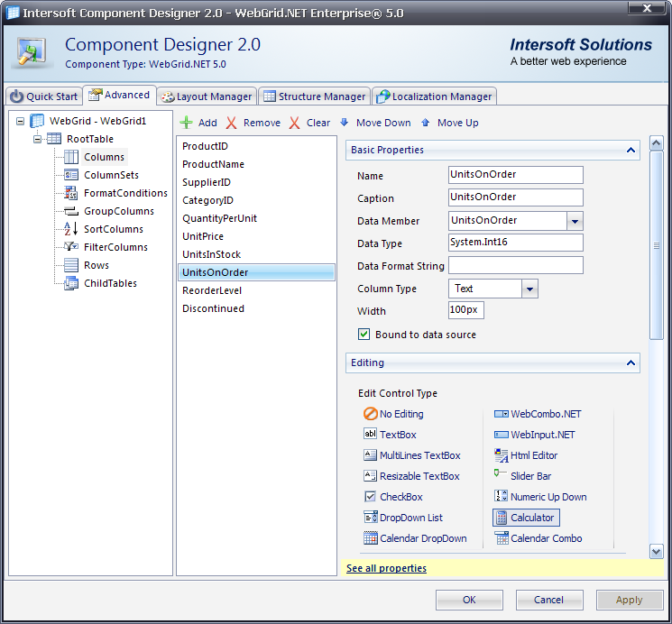Toggle the Bound to data source checkbox

pyautogui.click(x=364, y=334)
